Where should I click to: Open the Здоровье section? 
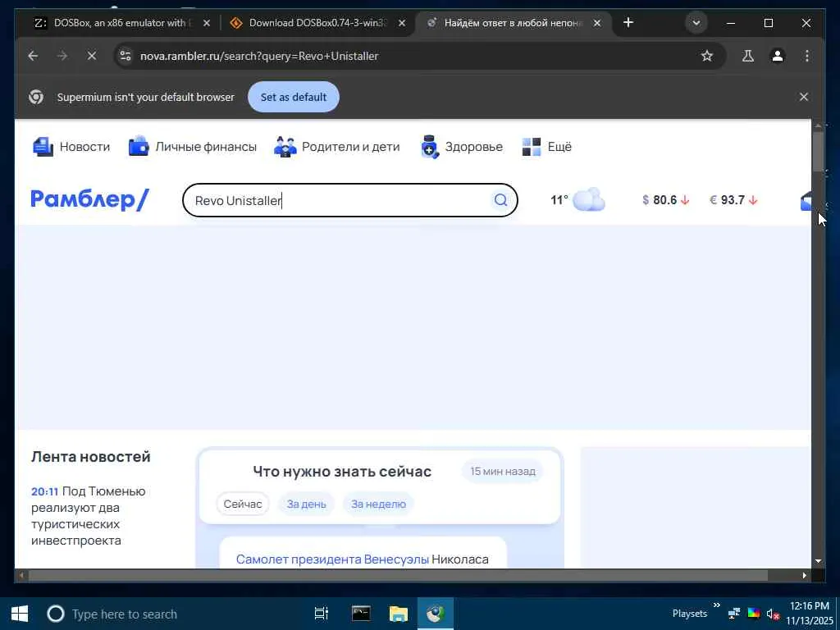tap(462, 147)
